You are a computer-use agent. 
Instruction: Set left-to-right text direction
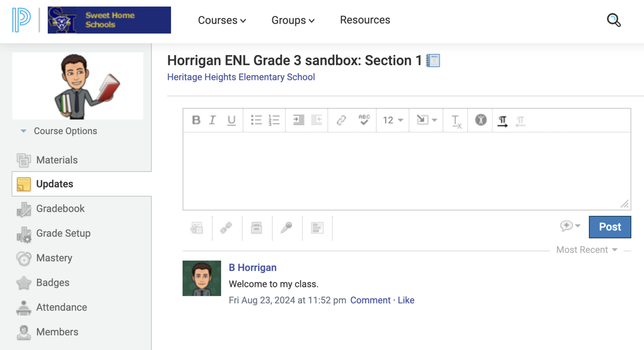pos(502,121)
